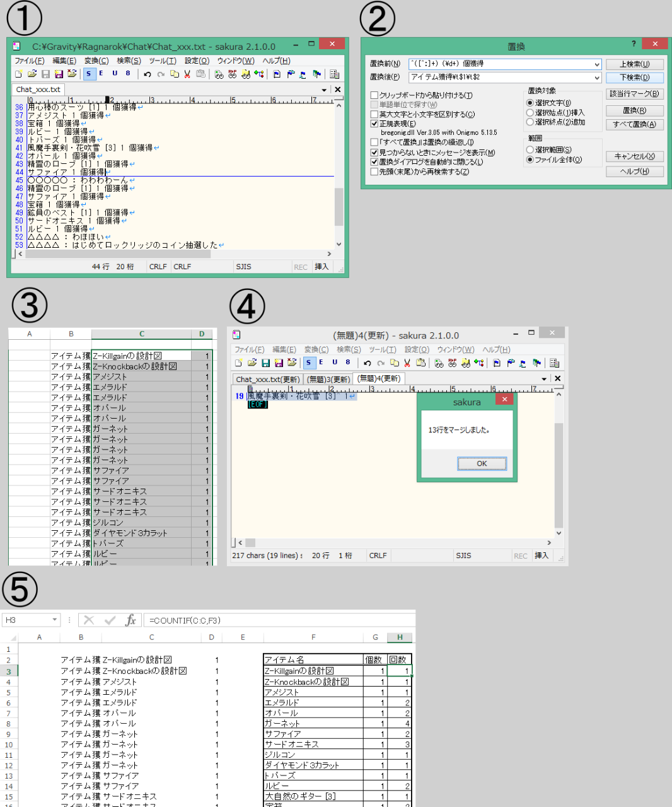The width and height of the screenshot is (672, 807).
Task: Click the Paste clipboard icon in (無題)4 window
Action: point(420,363)
